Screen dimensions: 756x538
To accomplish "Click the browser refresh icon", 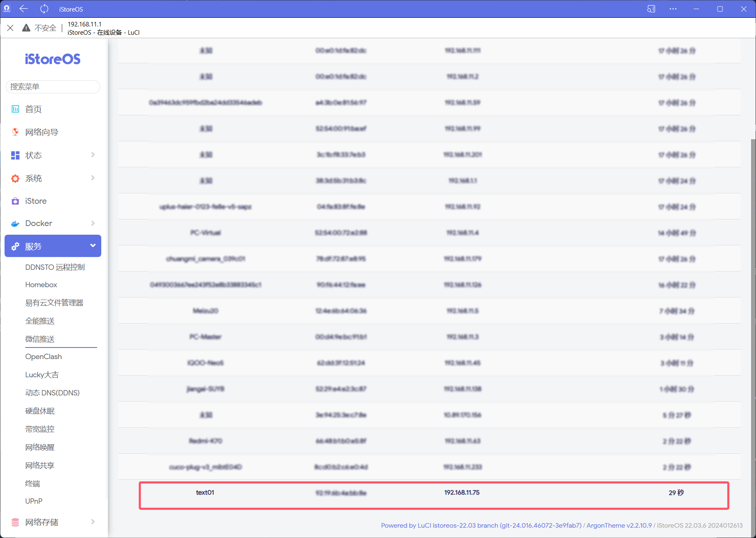I will (44, 9).
